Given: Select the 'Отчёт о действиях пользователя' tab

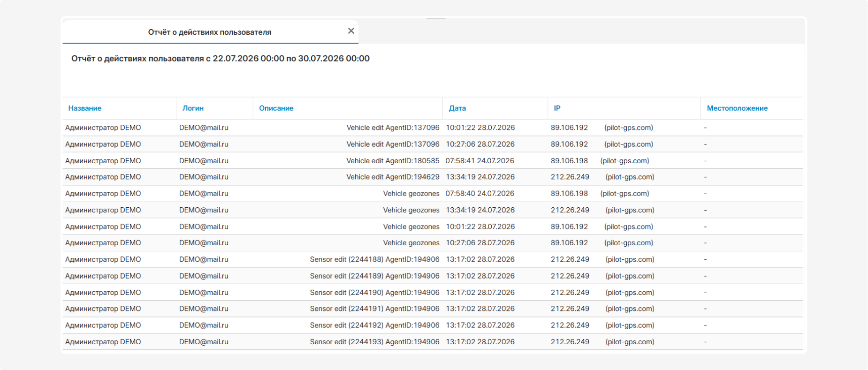Looking at the screenshot, I should [x=210, y=32].
